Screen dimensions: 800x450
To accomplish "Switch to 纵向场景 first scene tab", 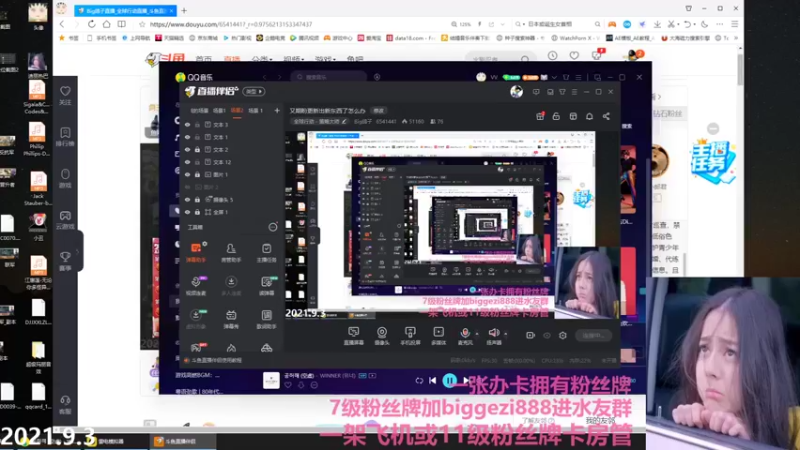I will coord(199,110).
